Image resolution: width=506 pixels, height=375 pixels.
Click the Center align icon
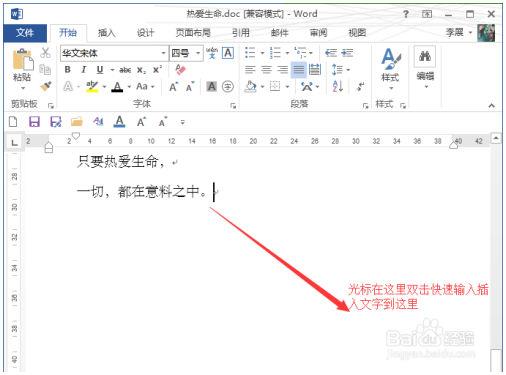click(x=266, y=70)
